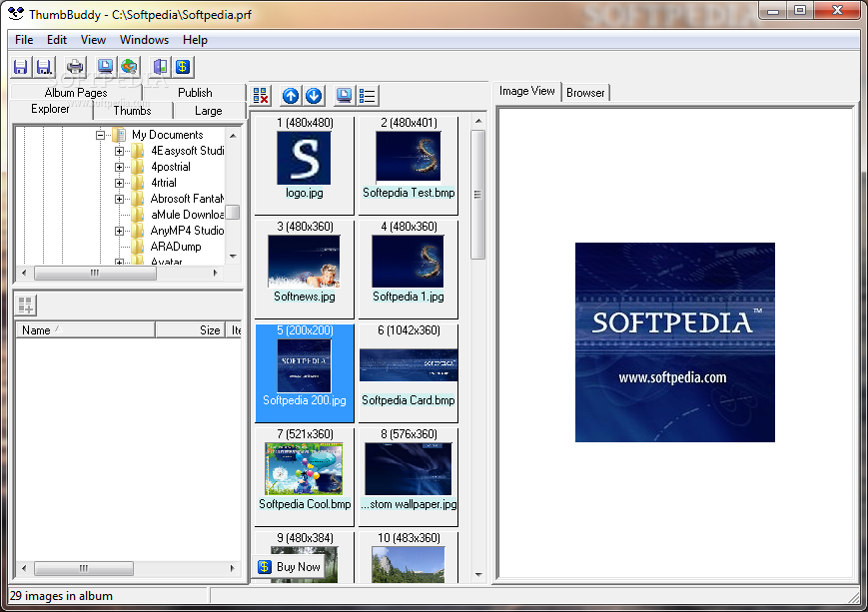This screenshot has width=868, height=612.
Task: Click the add-to-album grid icon above file list
Action: (x=25, y=305)
